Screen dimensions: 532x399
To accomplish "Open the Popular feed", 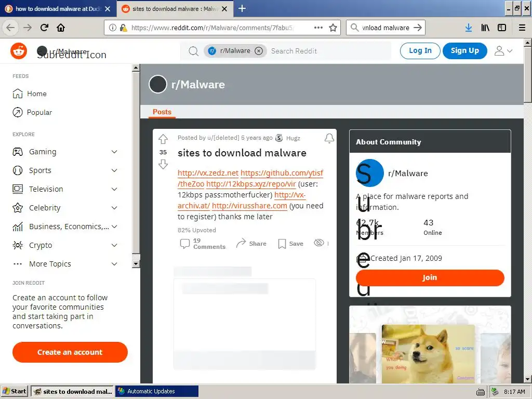I will pos(32,112).
